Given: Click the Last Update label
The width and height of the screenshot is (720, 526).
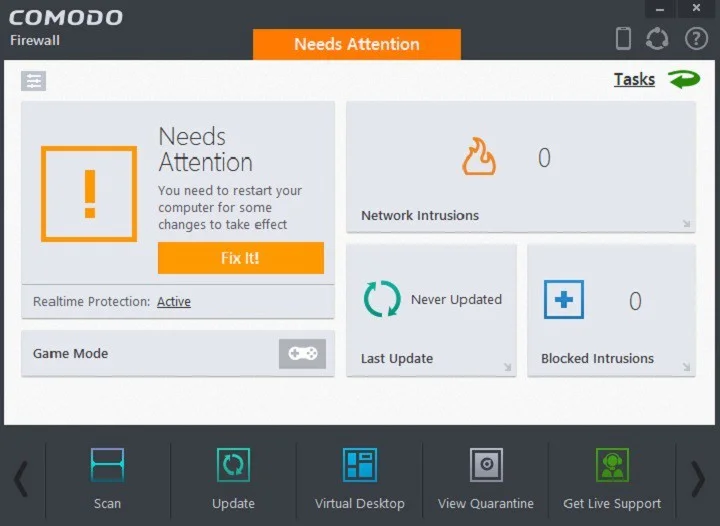Looking at the screenshot, I should pos(397,358).
